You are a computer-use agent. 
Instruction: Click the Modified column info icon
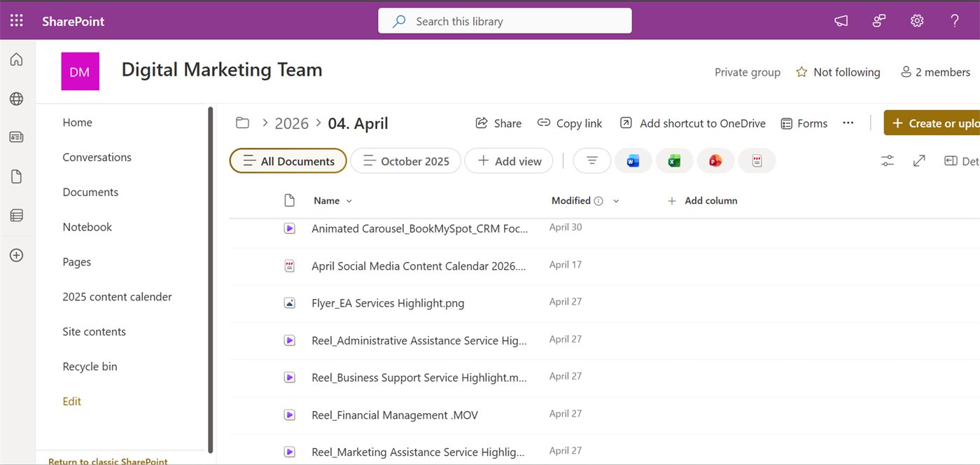(x=598, y=201)
